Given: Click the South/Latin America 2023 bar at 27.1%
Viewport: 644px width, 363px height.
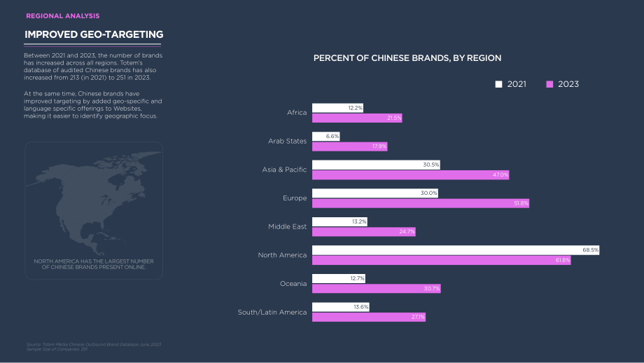Looking at the screenshot, I should click(369, 317).
